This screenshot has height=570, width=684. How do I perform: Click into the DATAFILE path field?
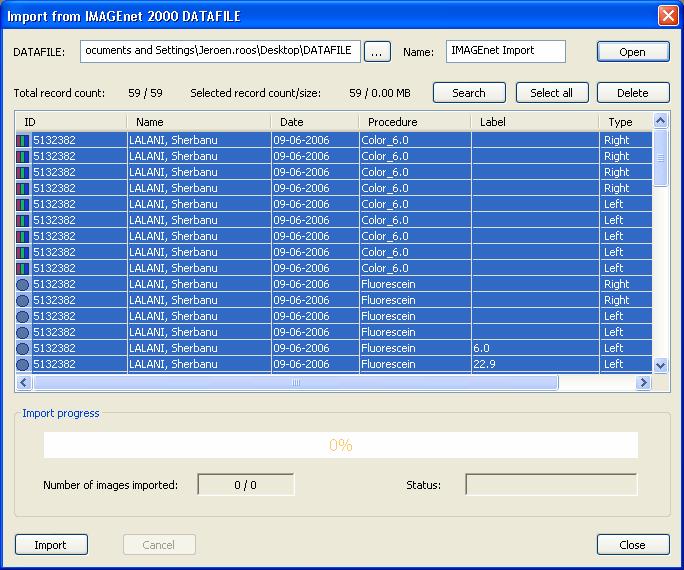[220, 51]
